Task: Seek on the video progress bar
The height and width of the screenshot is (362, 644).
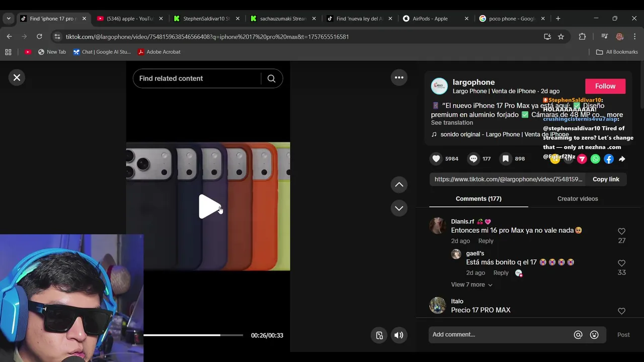Action: tap(193, 335)
